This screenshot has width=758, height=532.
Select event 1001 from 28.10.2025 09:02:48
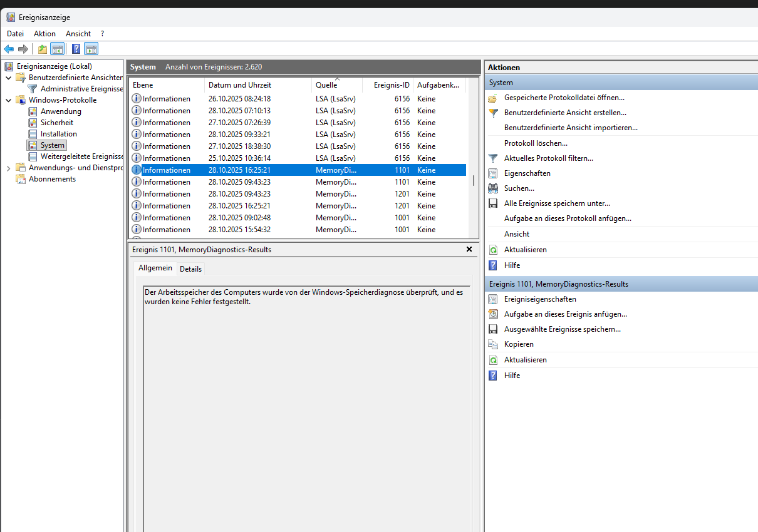tap(298, 218)
